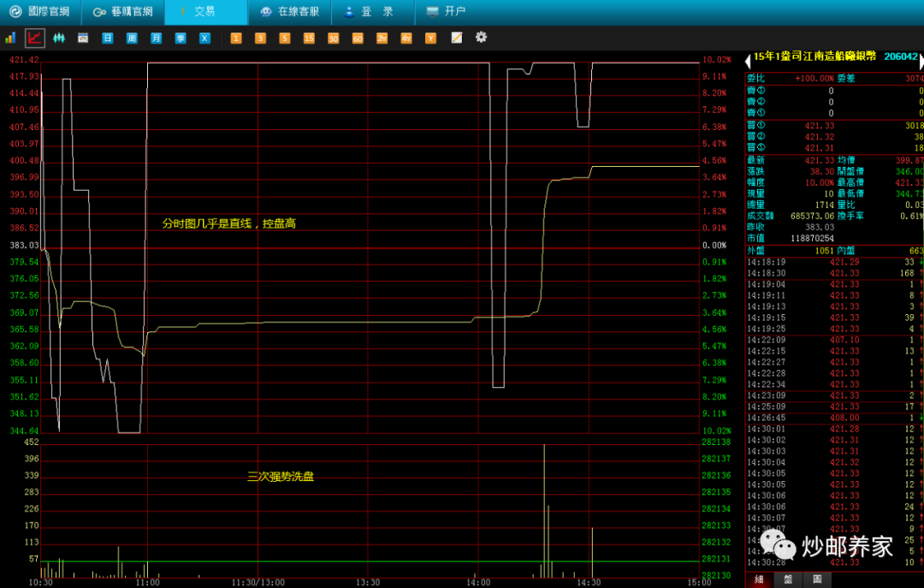Choose the 15-minute interval button
The height and width of the screenshot is (588, 924).
[x=309, y=38]
